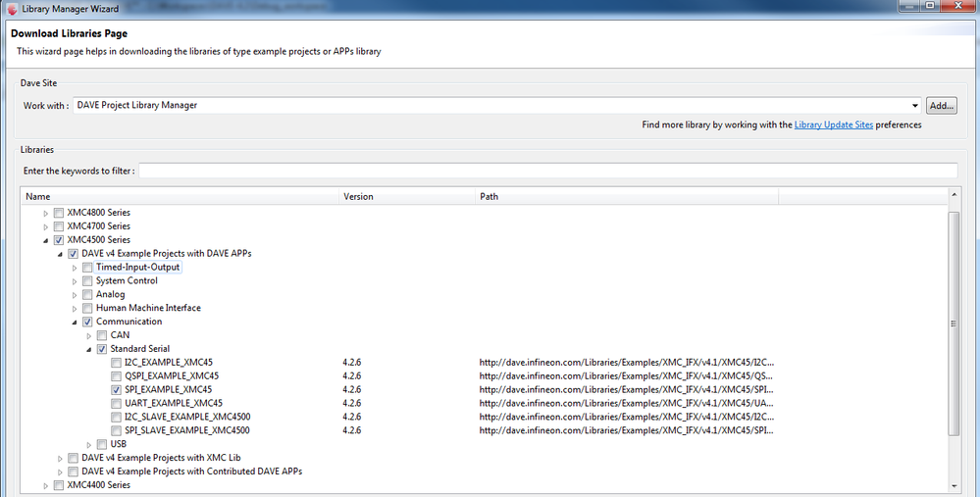Select the UART_EXAMPLE_XMC45 row label

173,403
